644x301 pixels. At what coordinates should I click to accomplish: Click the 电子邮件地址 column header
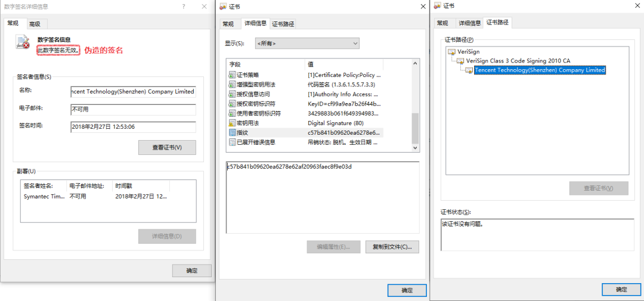pyautogui.click(x=89, y=185)
